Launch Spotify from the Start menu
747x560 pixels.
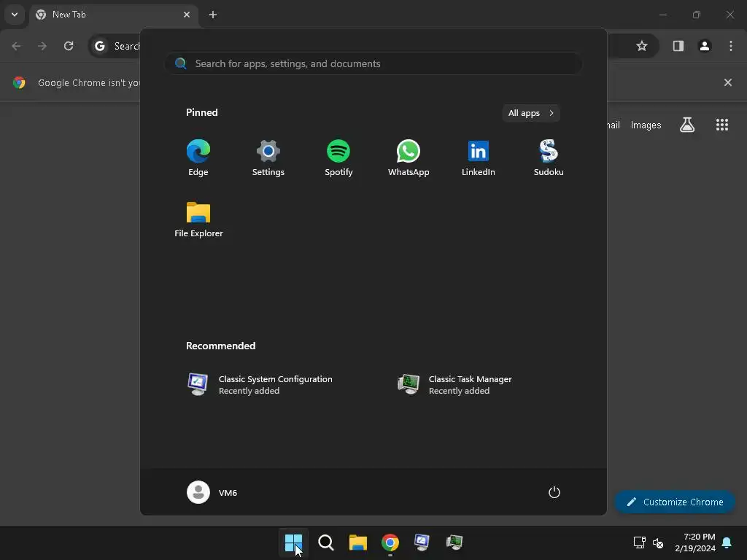(x=338, y=158)
